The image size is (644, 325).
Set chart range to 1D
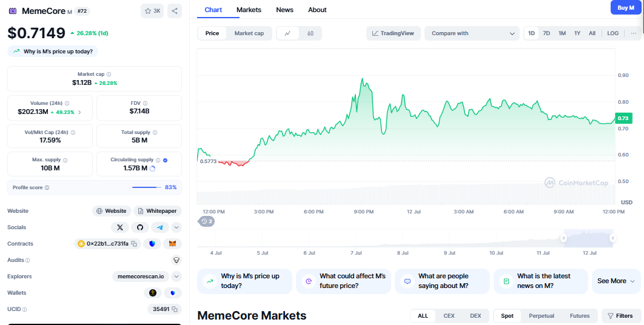coord(531,33)
